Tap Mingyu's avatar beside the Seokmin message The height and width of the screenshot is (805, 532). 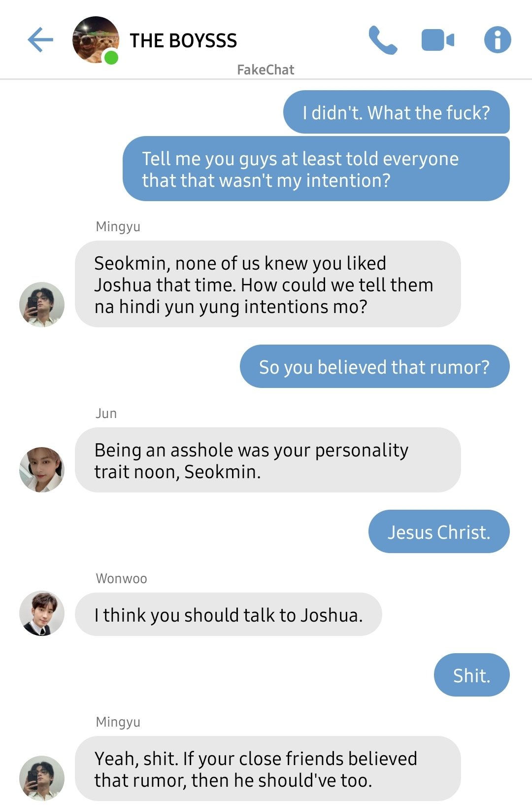click(42, 305)
